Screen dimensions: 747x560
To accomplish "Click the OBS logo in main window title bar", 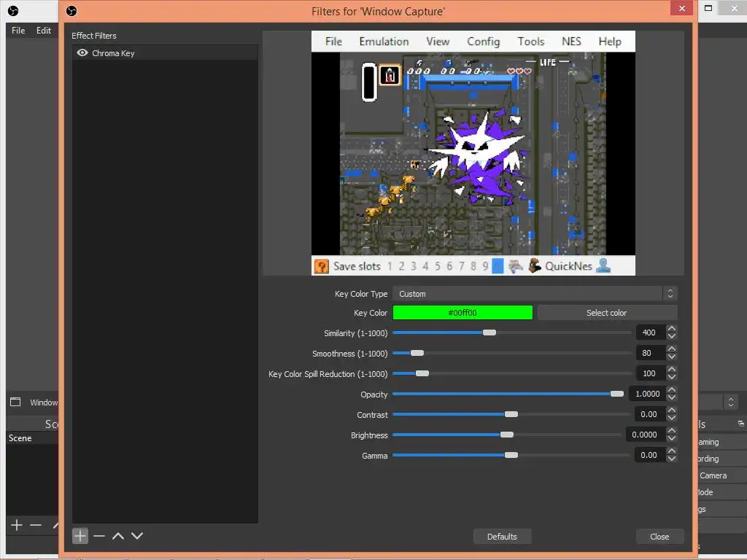I will click(x=13, y=10).
